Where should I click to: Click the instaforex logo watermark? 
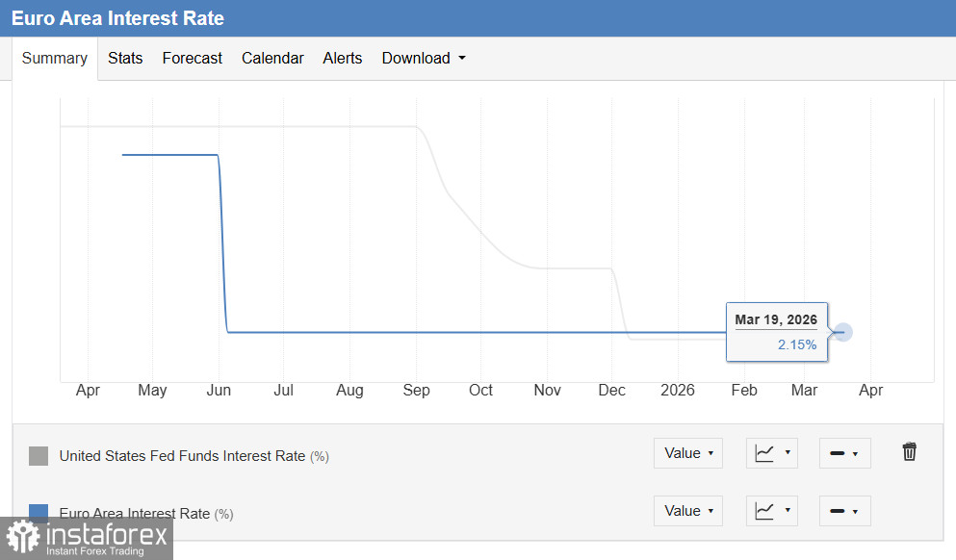tap(87, 538)
